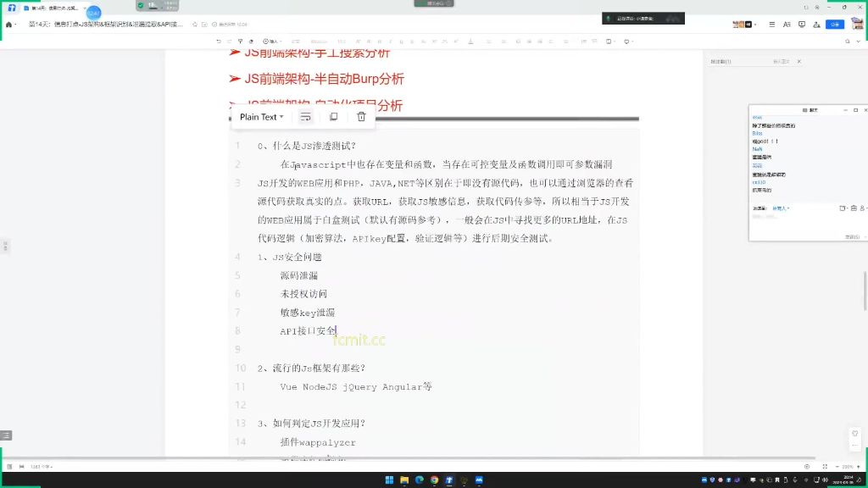Click code line '插件wappalyzer'
Screen dimensions: 868x488
click(318, 442)
